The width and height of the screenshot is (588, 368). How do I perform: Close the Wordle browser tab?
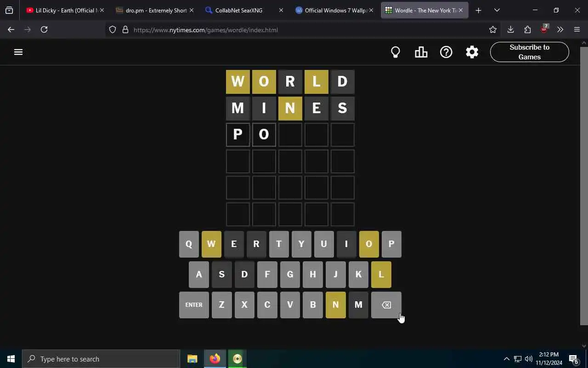tap(461, 10)
